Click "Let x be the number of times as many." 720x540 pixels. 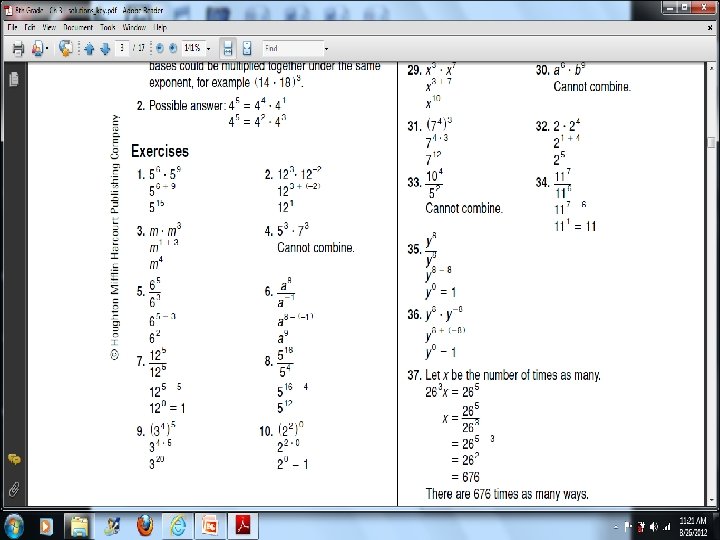click(x=513, y=375)
